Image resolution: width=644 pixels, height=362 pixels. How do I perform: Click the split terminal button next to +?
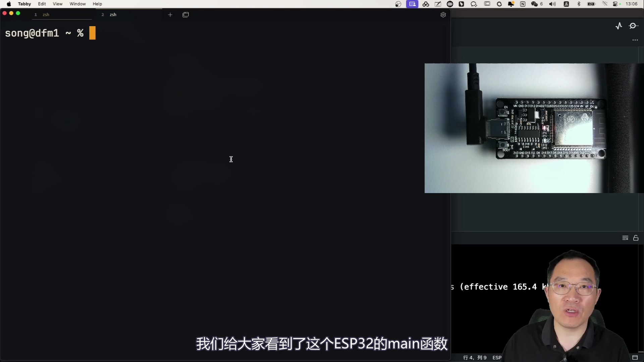point(185,15)
